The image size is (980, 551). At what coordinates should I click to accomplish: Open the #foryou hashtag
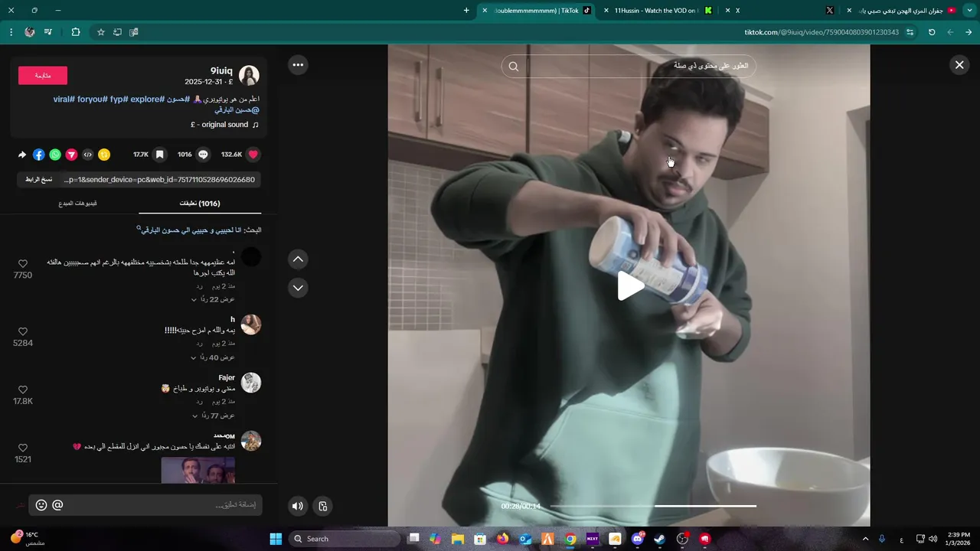[93, 99]
